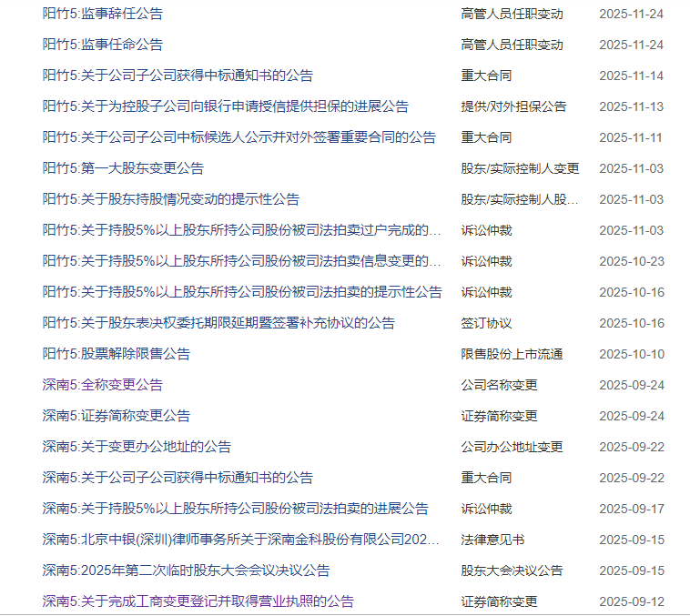Click 高管人员任职变动 category for 监事辞任公告
Image resolution: width=690 pixels, height=616 pixels.
[512, 14]
